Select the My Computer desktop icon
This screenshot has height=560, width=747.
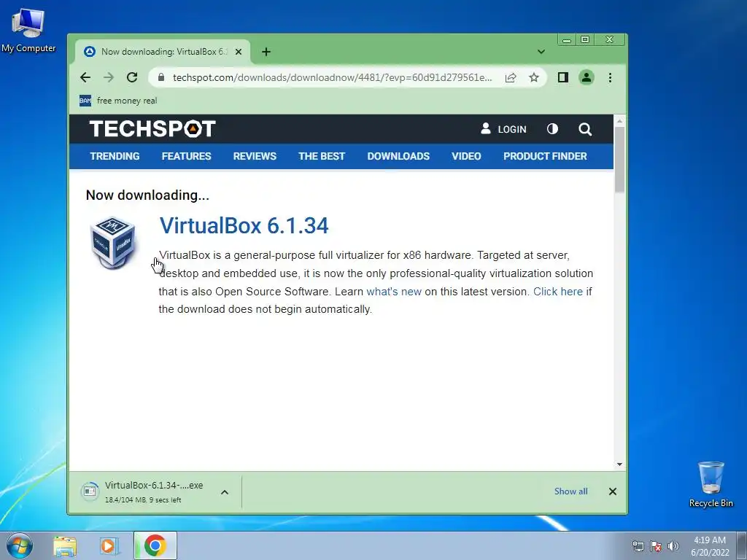[x=28, y=31]
